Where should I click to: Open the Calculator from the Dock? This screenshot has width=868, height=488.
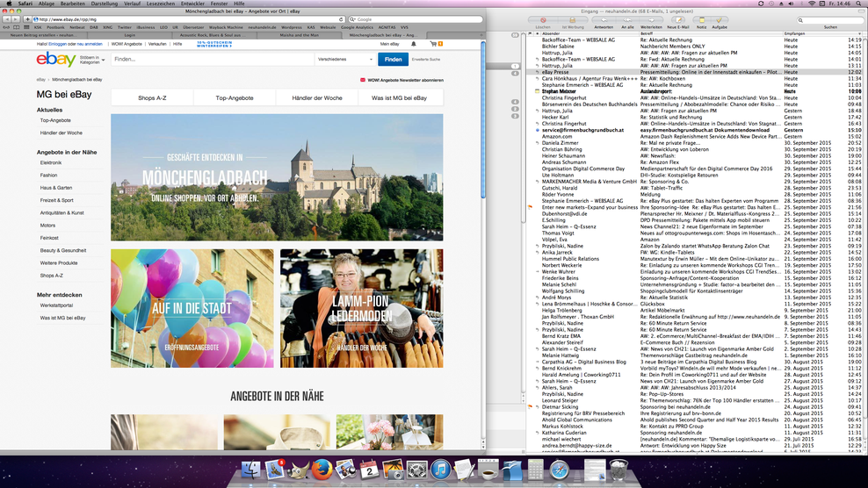click(535, 470)
